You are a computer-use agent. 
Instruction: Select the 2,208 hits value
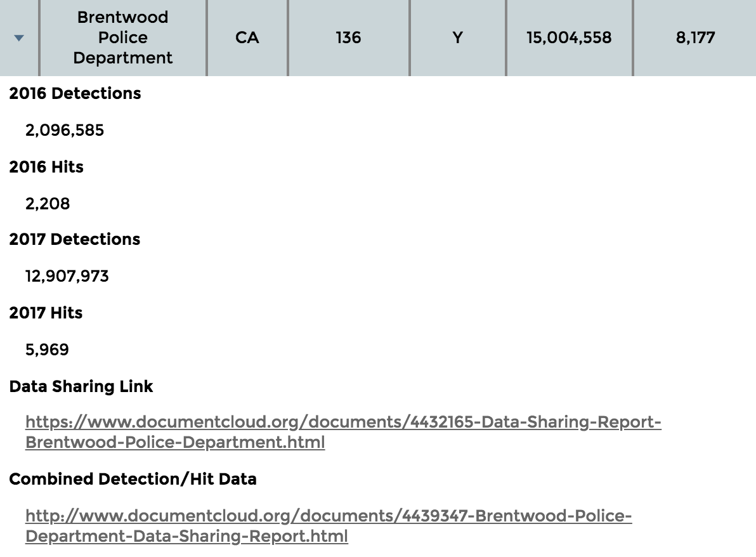click(x=48, y=204)
